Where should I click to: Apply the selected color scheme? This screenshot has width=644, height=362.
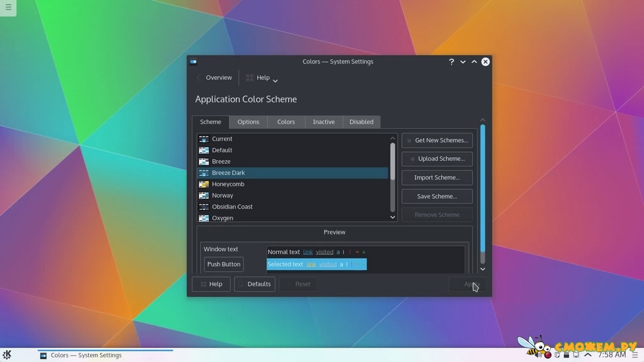coord(467,284)
